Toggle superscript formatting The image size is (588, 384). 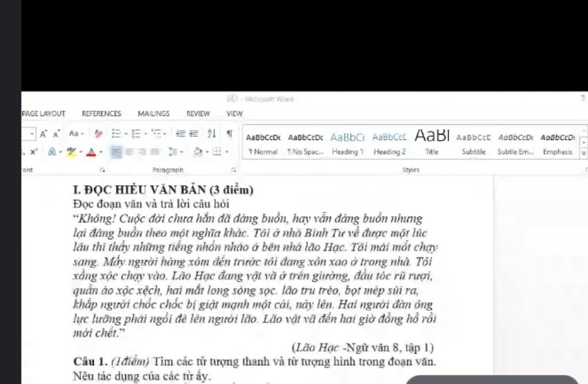(34, 152)
